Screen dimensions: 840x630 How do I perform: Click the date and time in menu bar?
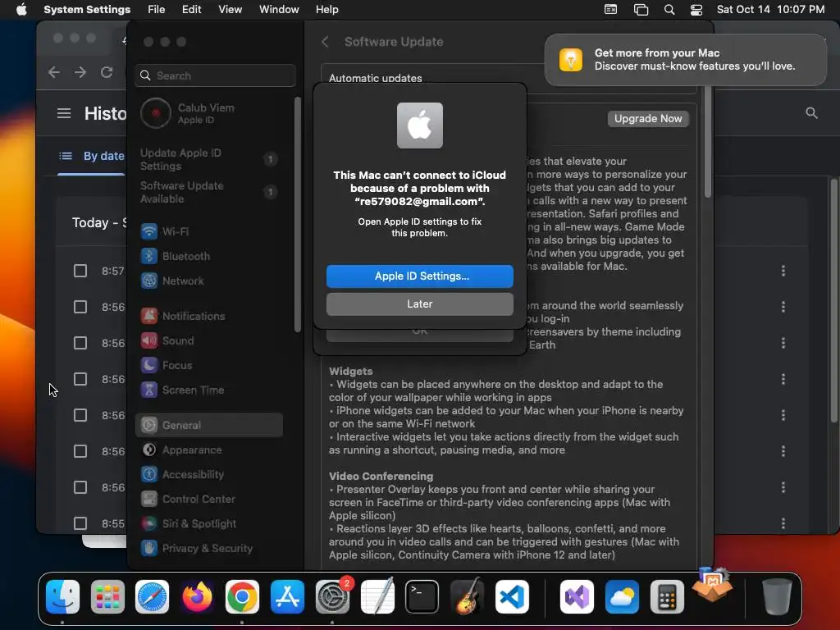[x=770, y=10]
